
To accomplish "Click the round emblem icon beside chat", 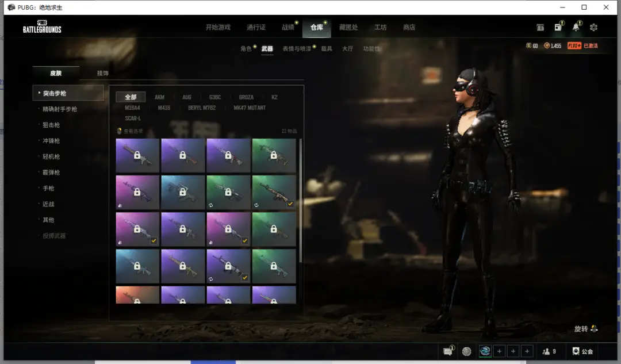I will (x=466, y=351).
